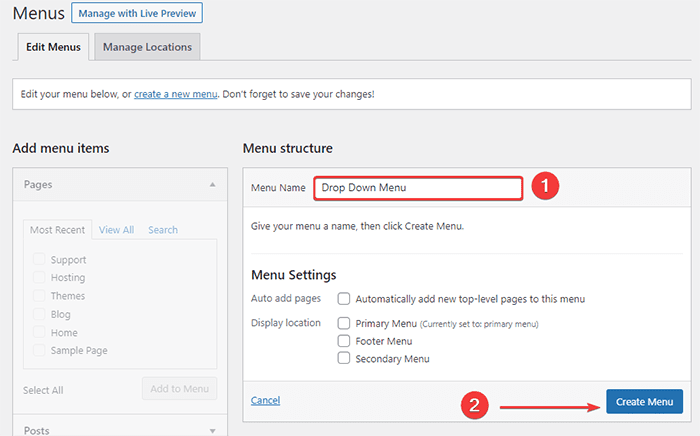Enable auto add top-level pages checkbox
The width and height of the screenshot is (700, 436).
[344, 299]
